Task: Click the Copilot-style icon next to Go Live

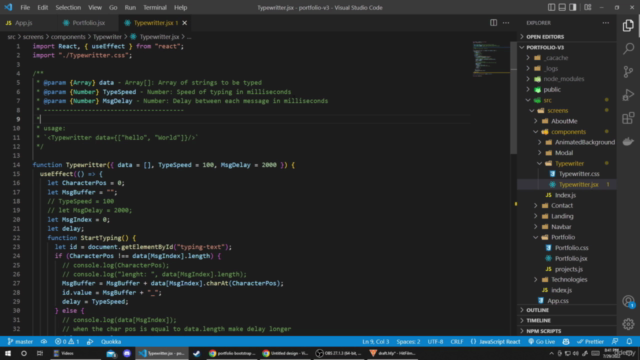Action: coord(566,342)
